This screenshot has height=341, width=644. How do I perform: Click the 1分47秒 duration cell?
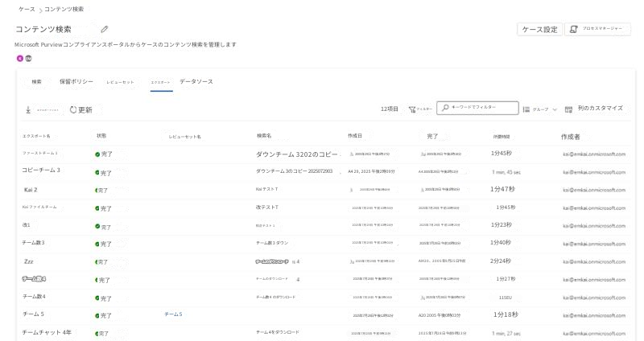502,189
